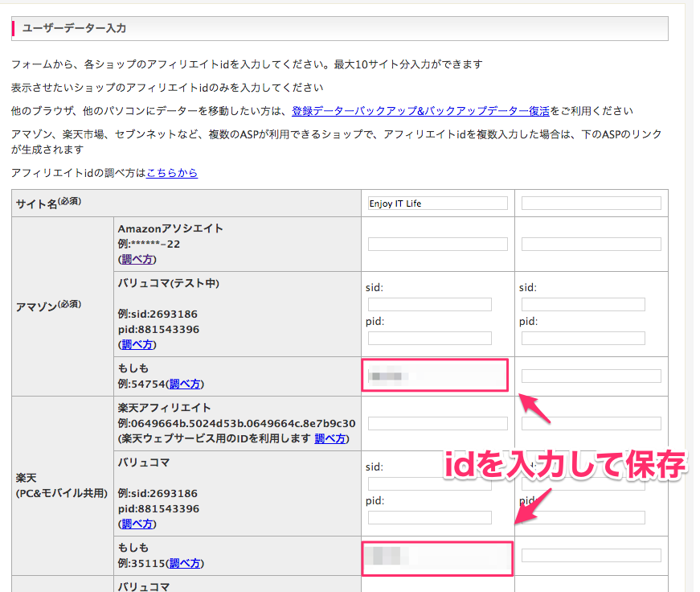This screenshot has height=592, width=700.
Task: Select second-column Amazon バリュコマ sid field
Action: [583, 304]
